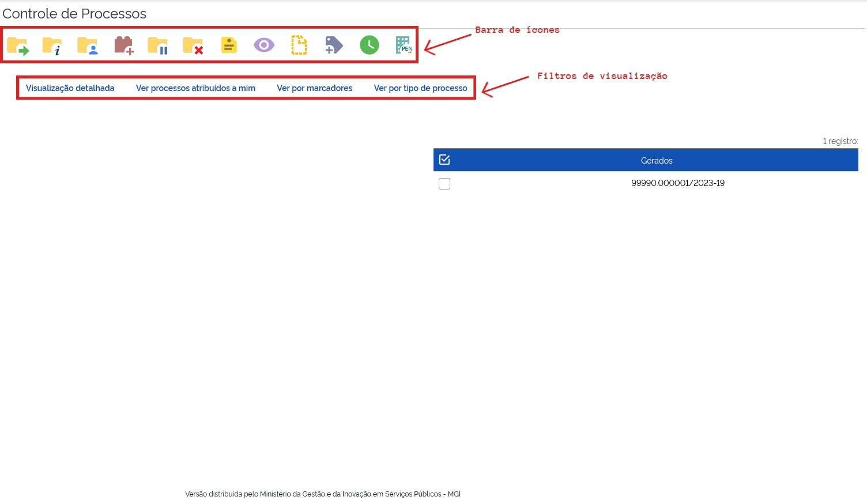Screen dimensions: 867x504
Task: Click the PEN building external send icon
Action: (404, 45)
